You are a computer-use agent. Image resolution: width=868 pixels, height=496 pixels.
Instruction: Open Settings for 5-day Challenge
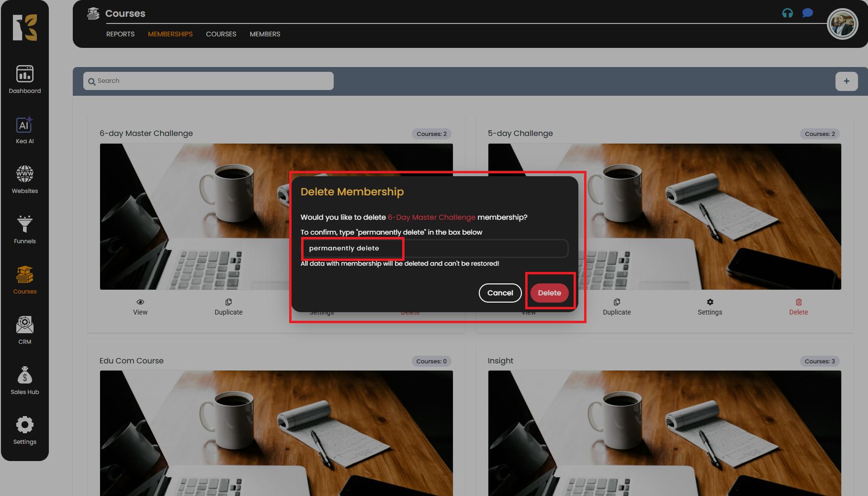[x=710, y=307]
